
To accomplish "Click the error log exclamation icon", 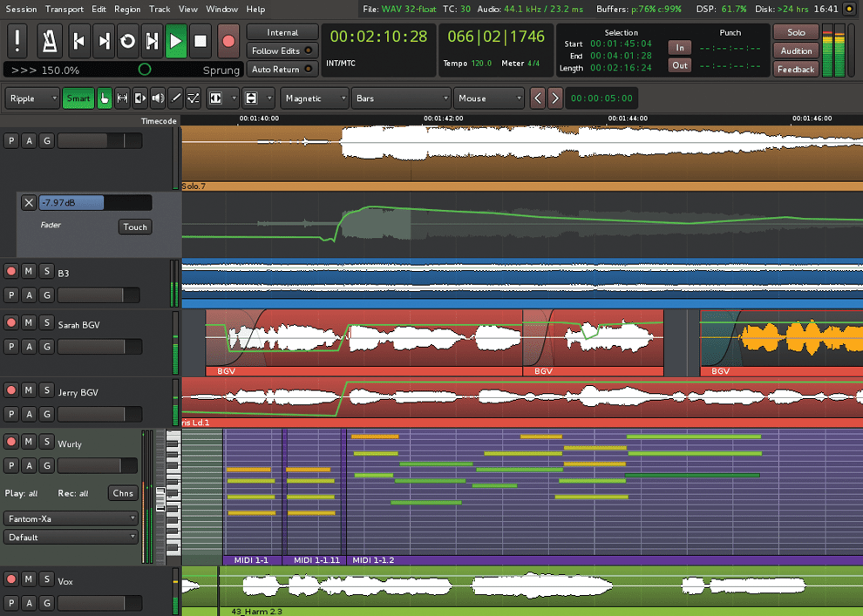I will tap(17, 41).
